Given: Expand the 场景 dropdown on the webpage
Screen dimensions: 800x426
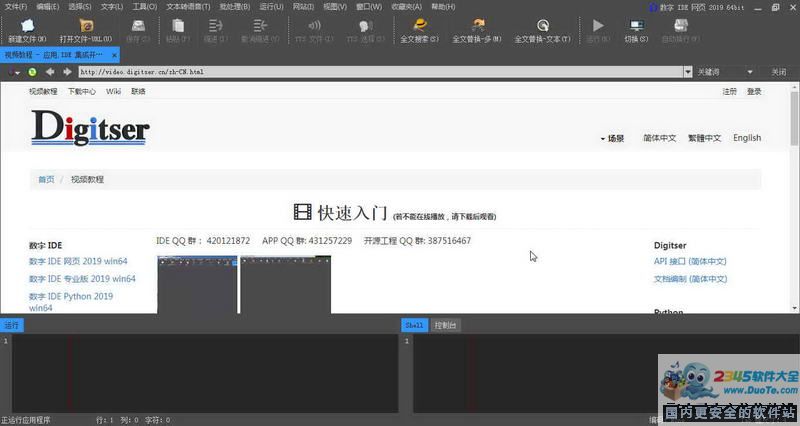Looking at the screenshot, I should (x=612, y=138).
